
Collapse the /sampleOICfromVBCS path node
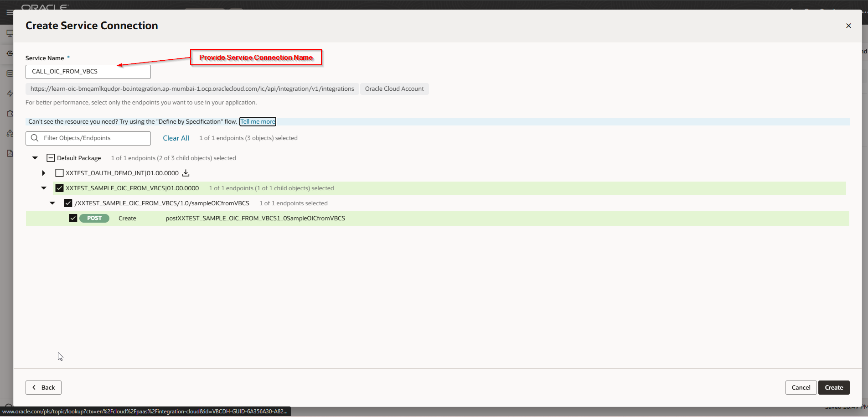[52, 203]
